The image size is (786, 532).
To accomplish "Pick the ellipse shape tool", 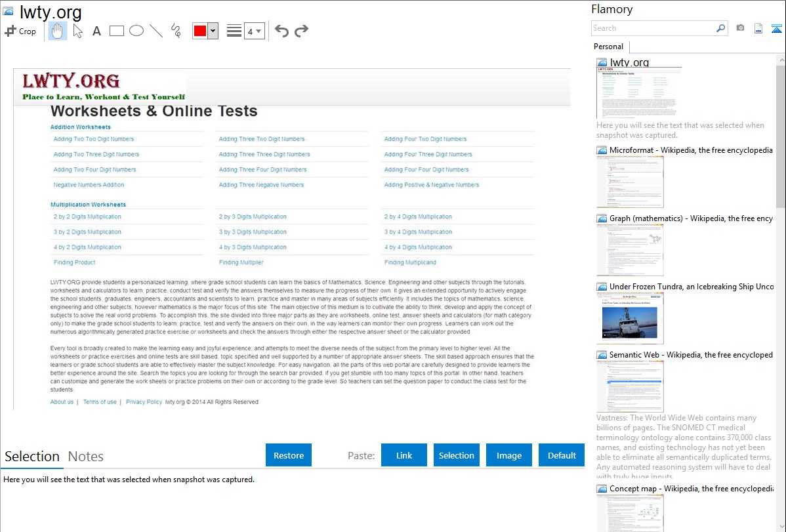I will [136, 31].
